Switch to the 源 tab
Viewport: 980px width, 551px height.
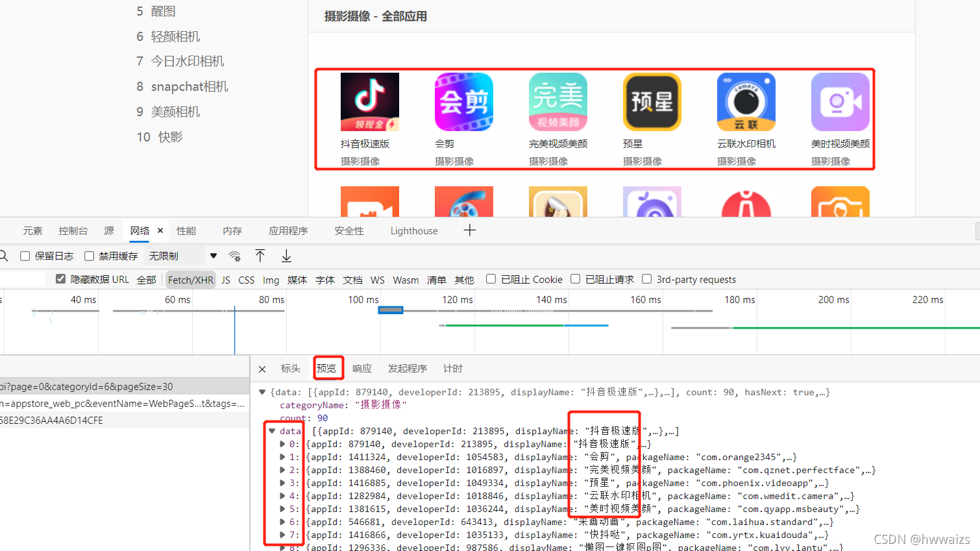(x=109, y=230)
